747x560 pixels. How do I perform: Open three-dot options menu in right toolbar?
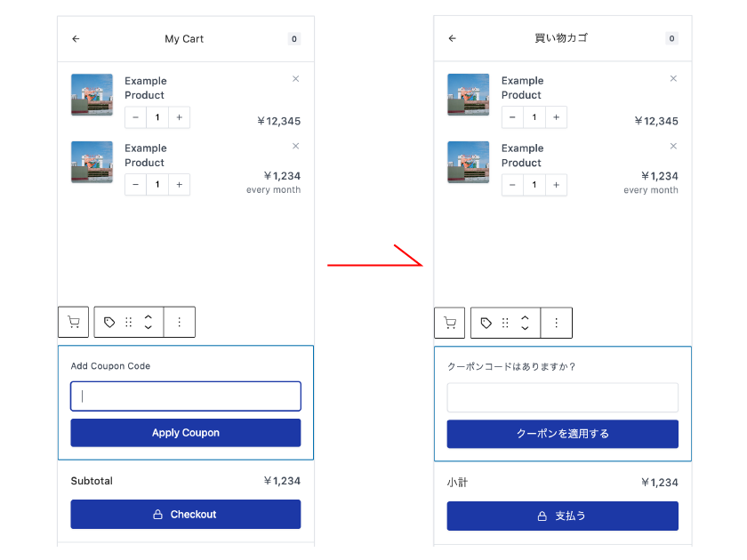(x=556, y=324)
